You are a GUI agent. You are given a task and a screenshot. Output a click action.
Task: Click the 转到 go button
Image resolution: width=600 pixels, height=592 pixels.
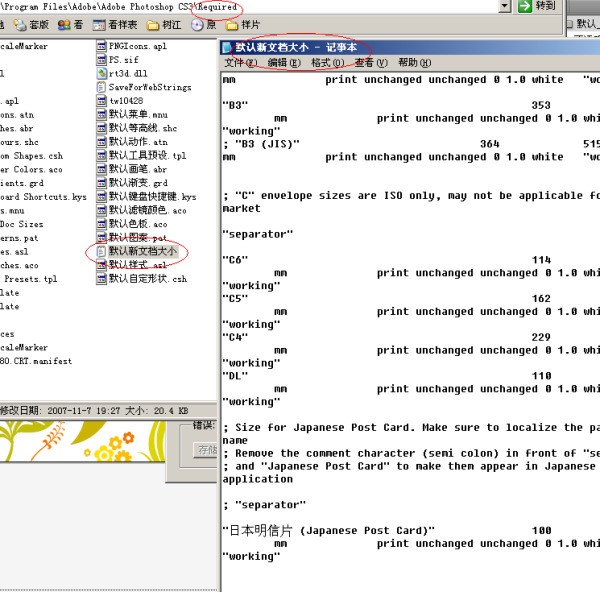(x=538, y=6)
